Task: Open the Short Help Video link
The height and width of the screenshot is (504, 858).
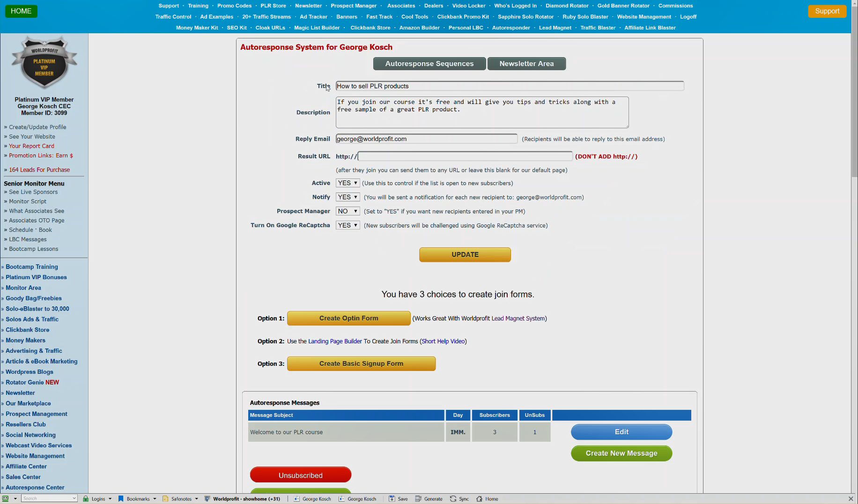Action: 443,341
